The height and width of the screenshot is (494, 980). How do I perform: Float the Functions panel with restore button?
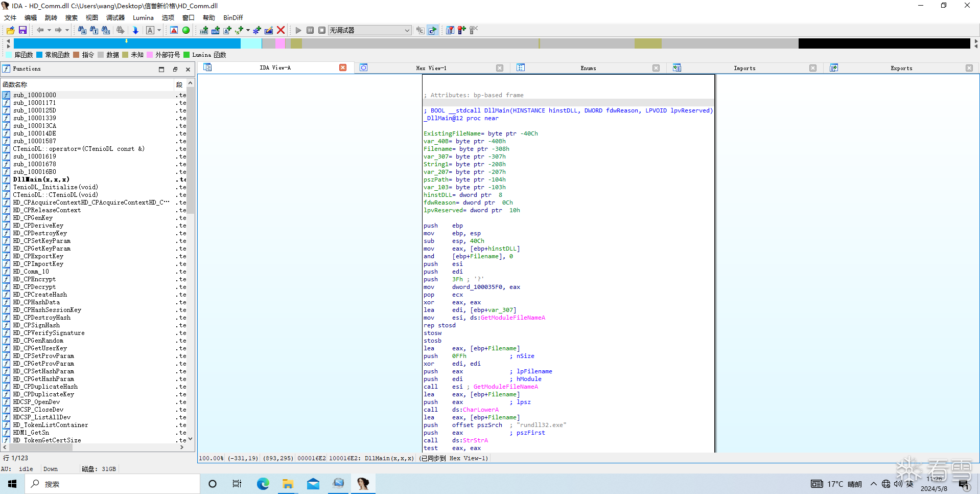click(175, 69)
